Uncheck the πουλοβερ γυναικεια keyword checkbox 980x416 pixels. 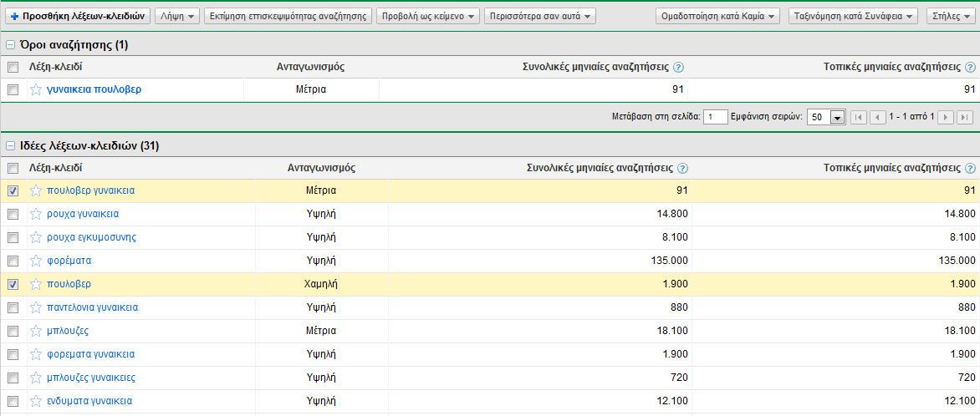pos(13,190)
